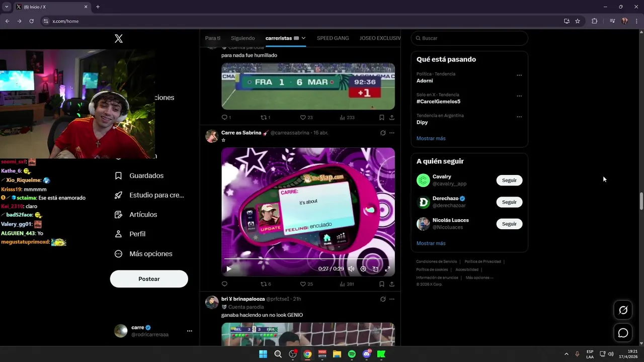The width and height of the screenshot is (644, 362).
Task: Open File Explorer from the taskbar
Action: 337,354
